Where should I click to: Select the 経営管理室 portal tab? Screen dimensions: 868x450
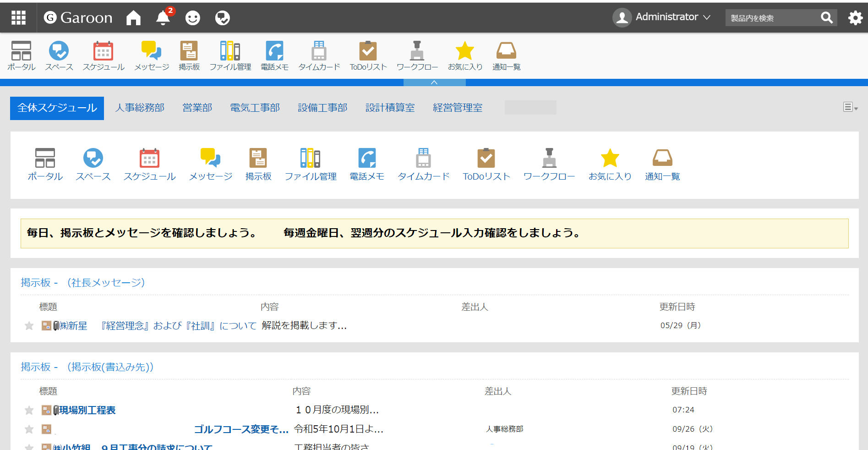(x=457, y=108)
